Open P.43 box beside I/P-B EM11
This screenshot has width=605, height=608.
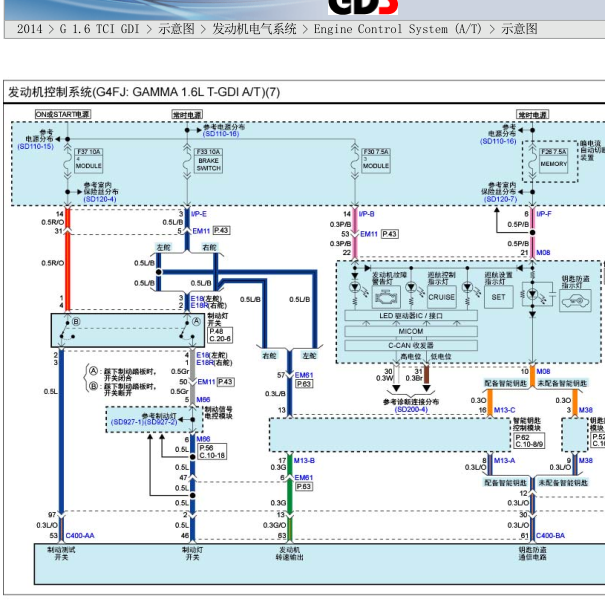(x=390, y=234)
